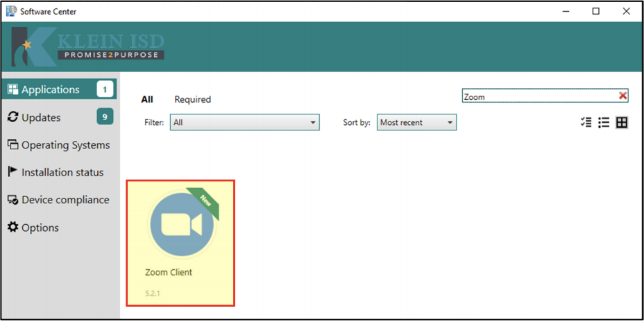Expand the Filter dropdown set to All
Viewport: 644px width, 322px height.
click(245, 122)
